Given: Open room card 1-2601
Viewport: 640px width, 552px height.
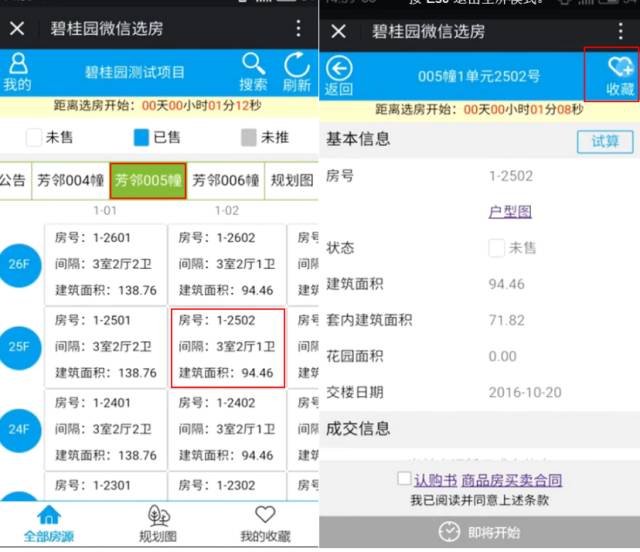Looking at the screenshot, I should coord(106,264).
